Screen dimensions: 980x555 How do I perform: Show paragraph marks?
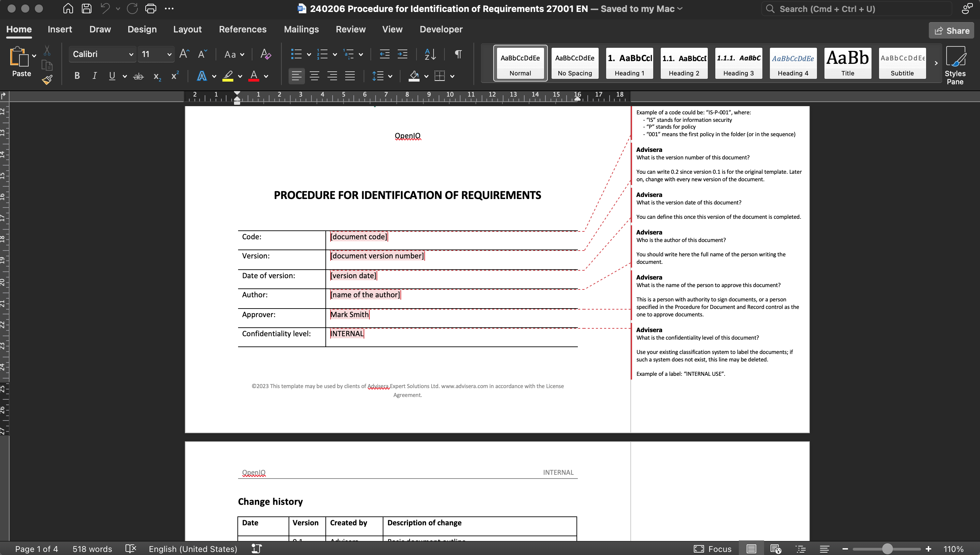click(x=457, y=54)
